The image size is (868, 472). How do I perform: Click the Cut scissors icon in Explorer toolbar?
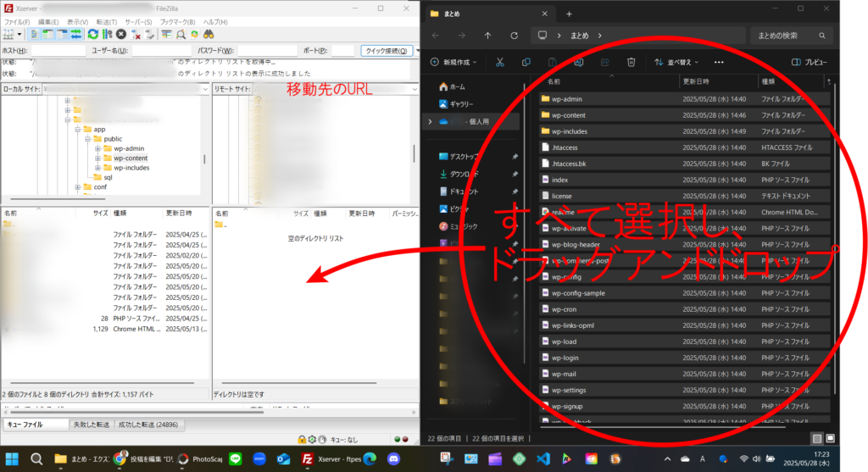(x=500, y=62)
